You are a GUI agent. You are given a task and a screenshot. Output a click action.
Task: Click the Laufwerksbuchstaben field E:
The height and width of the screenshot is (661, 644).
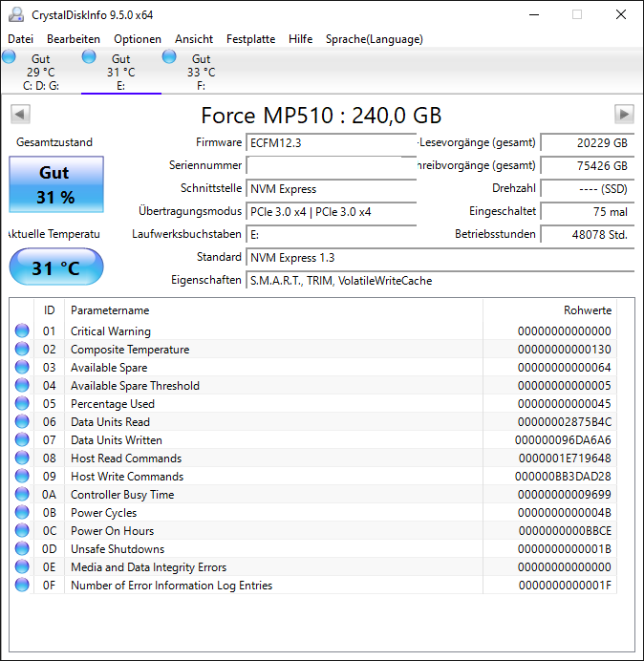331,234
